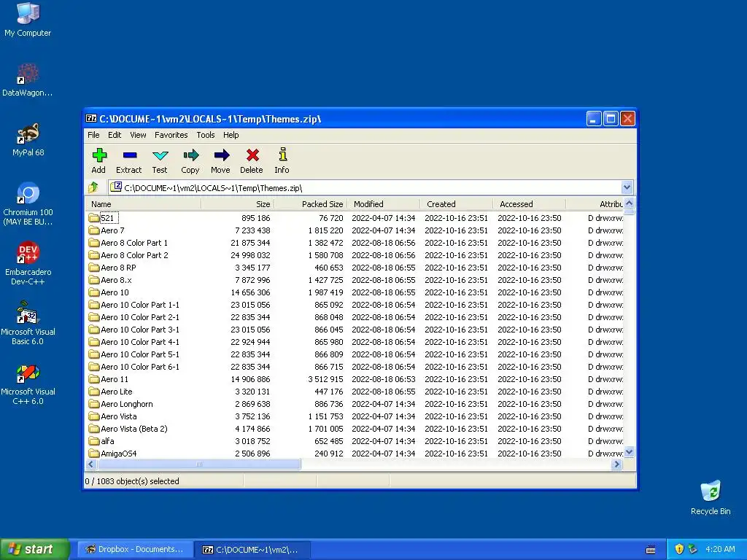
Task: Click the security shield tray icon
Action: coord(679,549)
